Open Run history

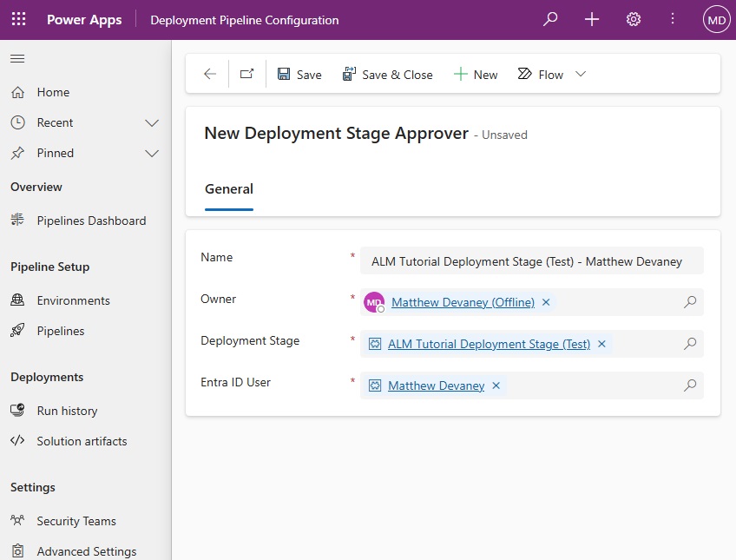tap(67, 411)
